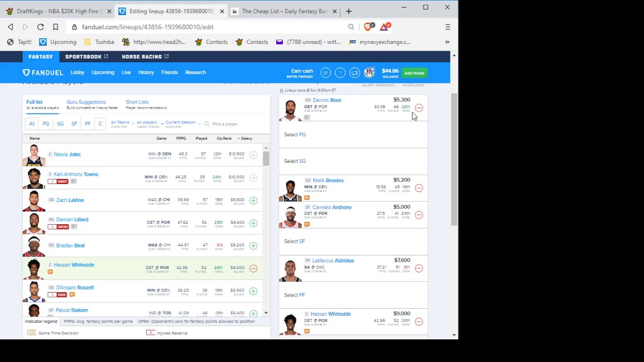Add Karl-Anthony Towns with plus icon
644x362 pixels.
[x=253, y=177]
